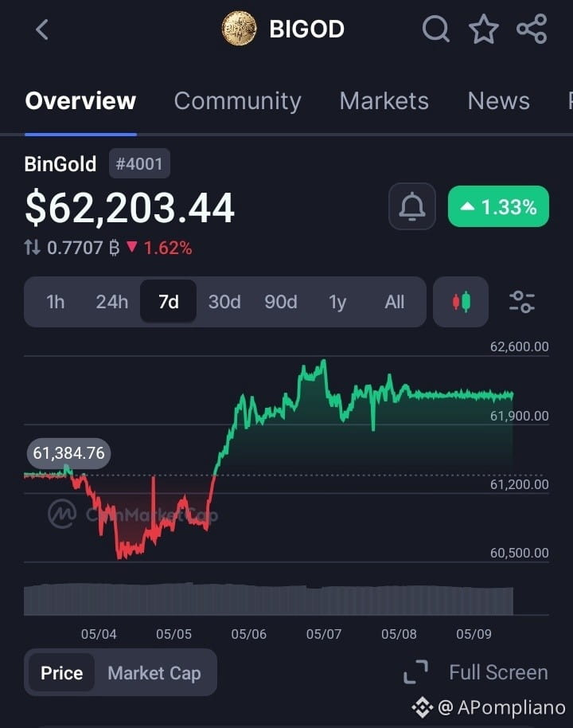Open Full Screen chart mode

(x=498, y=671)
